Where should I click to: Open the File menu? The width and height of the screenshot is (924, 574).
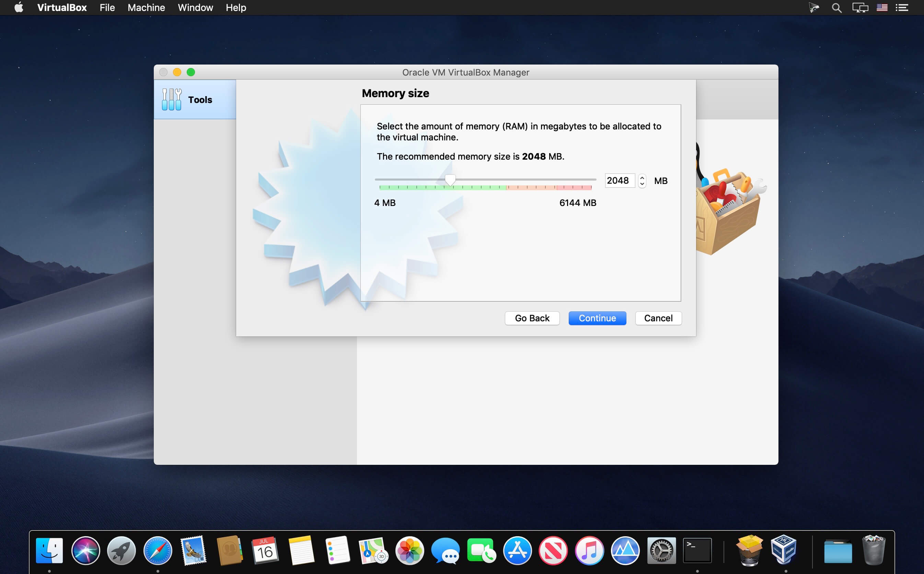(x=107, y=8)
